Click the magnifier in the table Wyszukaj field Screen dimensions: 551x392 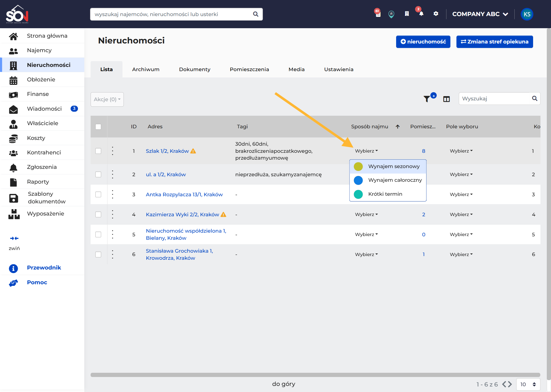click(534, 99)
